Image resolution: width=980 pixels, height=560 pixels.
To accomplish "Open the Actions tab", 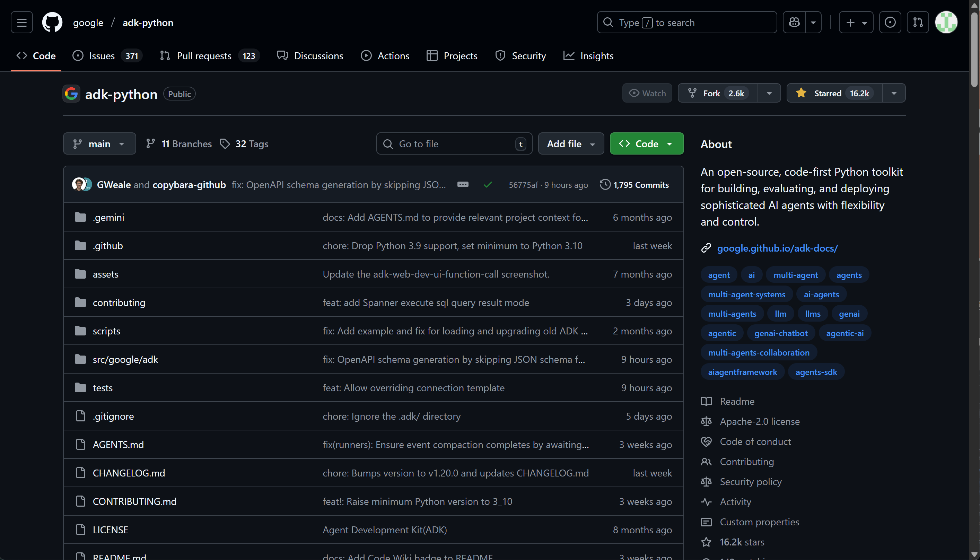I will tap(385, 56).
